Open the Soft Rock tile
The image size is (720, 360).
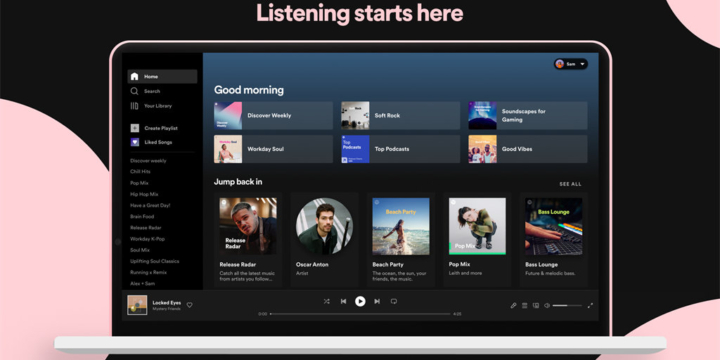400,116
